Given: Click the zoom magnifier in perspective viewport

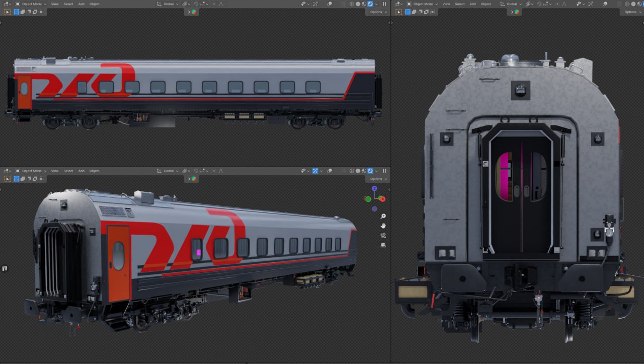Looking at the screenshot, I should tap(383, 216).
